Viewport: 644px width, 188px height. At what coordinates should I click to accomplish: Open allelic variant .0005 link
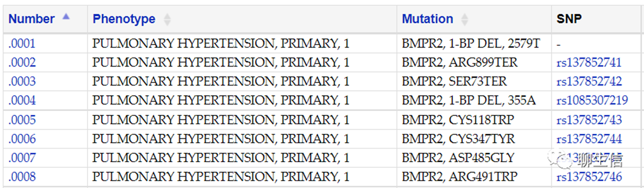(22, 120)
